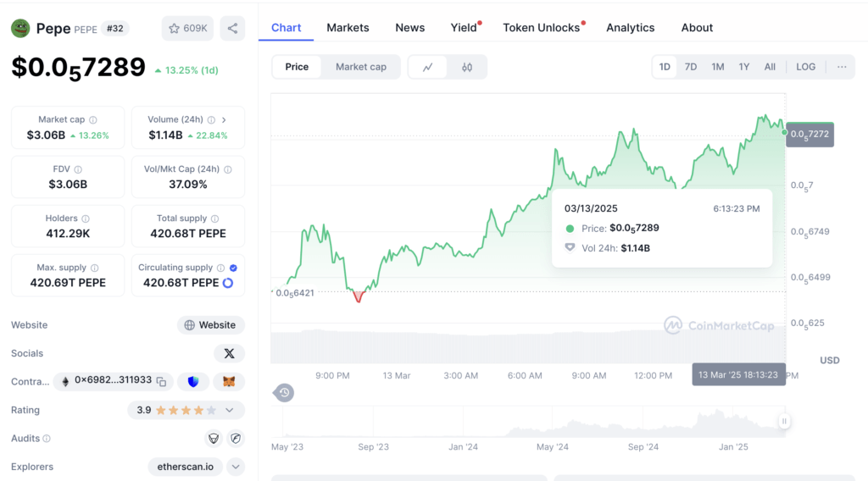
Task: Show FDV info icon
Action: (x=78, y=169)
